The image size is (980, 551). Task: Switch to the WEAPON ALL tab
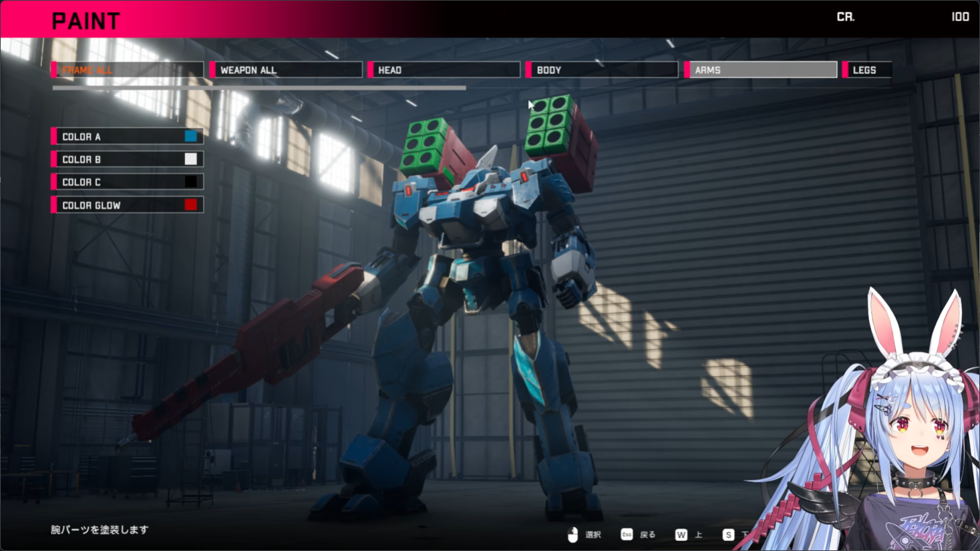286,69
